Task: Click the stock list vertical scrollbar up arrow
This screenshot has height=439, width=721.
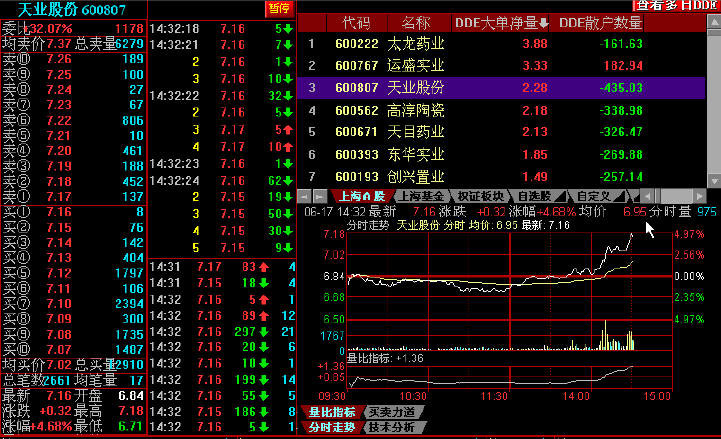Action: click(713, 22)
